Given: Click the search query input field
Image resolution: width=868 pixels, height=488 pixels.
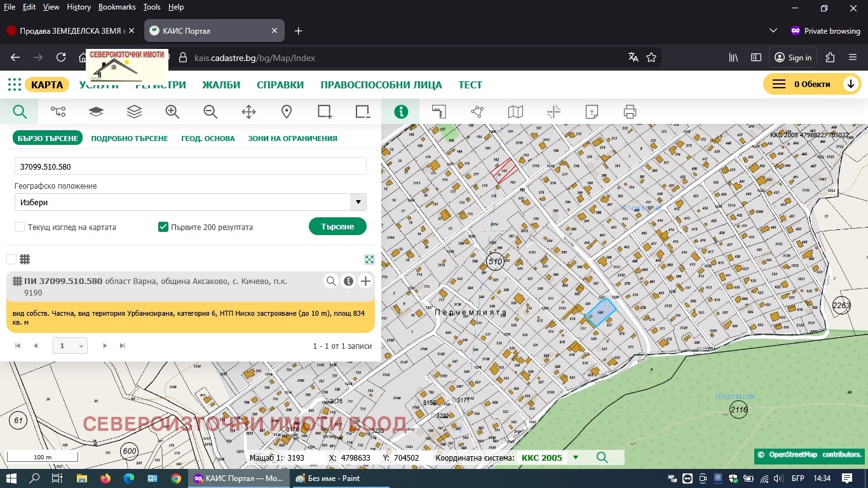Looking at the screenshot, I should (x=189, y=166).
